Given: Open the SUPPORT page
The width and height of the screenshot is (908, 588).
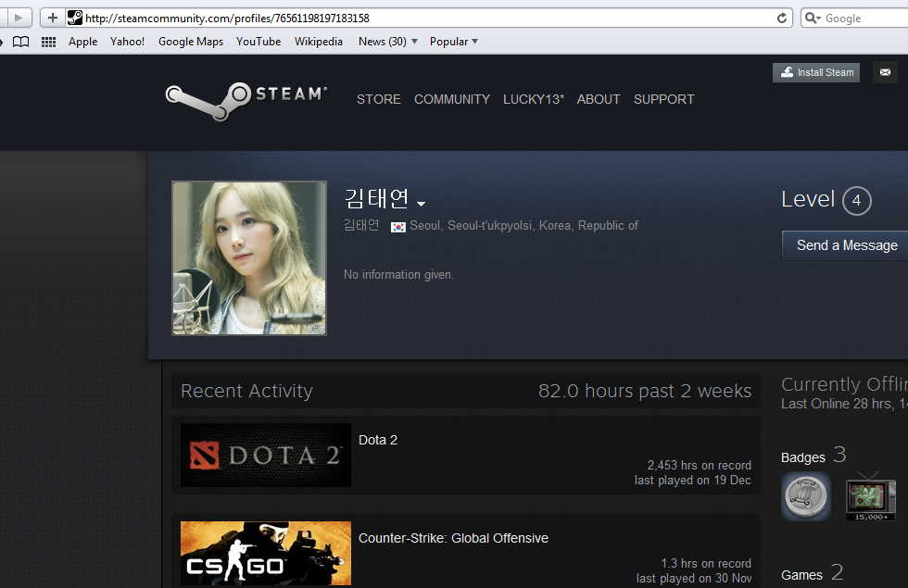Looking at the screenshot, I should [663, 100].
